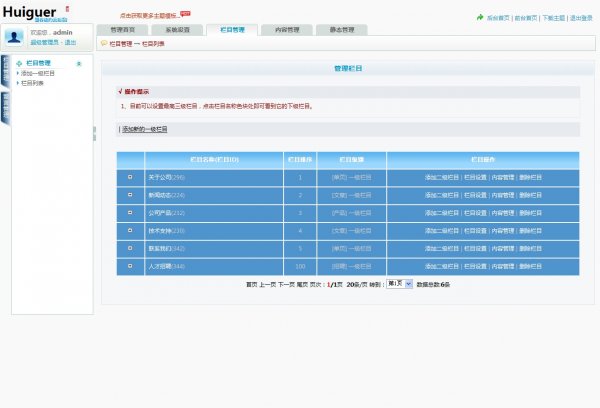Open 栏目列表 in the sidebar
Screen dimensions: 600x408
pyautogui.click(x=32, y=83)
